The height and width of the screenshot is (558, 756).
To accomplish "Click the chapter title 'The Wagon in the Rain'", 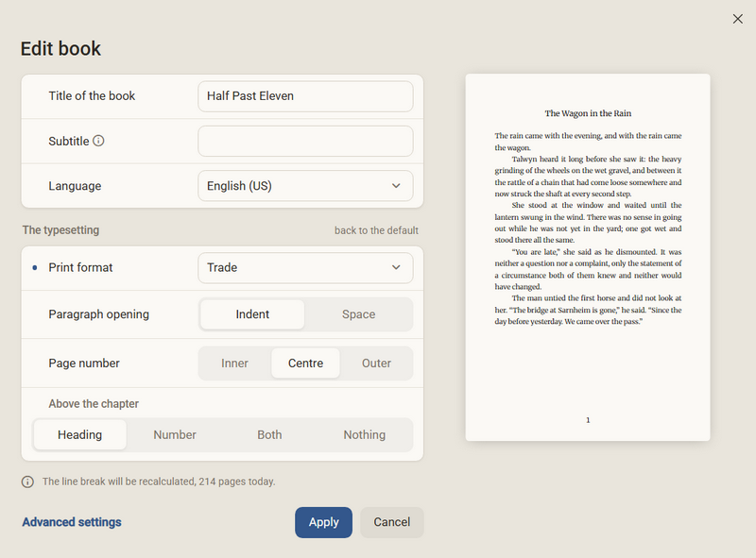I will click(x=588, y=113).
